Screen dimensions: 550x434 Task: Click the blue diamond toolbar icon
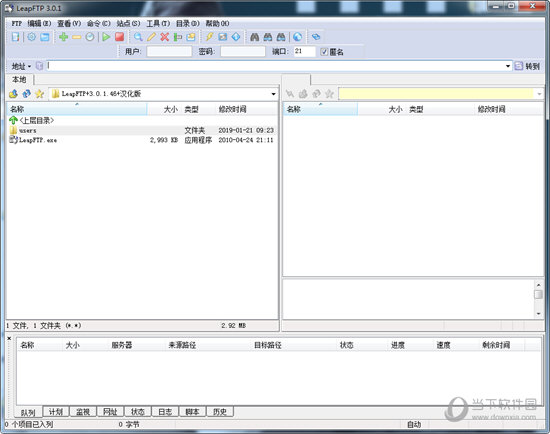[x=236, y=36]
